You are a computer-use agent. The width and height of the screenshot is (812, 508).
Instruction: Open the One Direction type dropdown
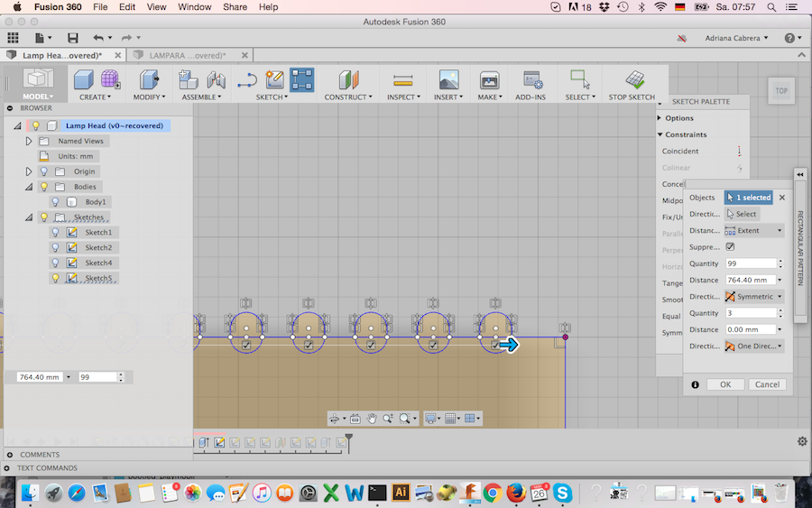[x=754, y=346]
